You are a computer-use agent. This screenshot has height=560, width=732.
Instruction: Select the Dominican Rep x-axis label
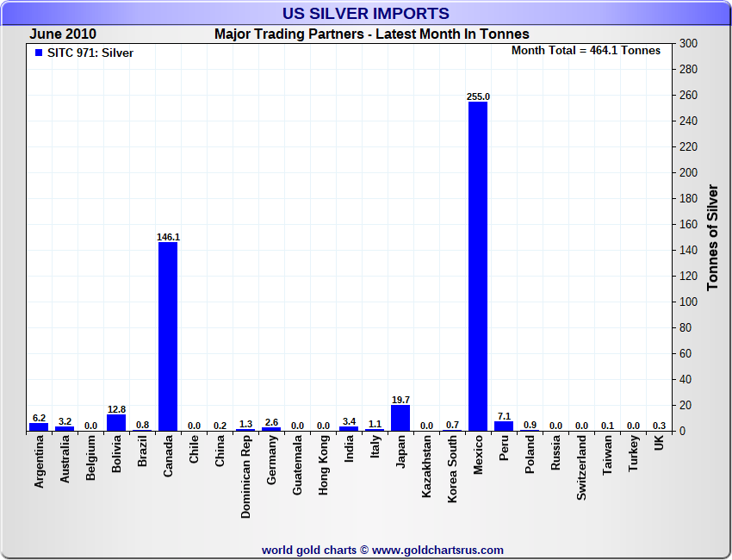coord(246,477)
